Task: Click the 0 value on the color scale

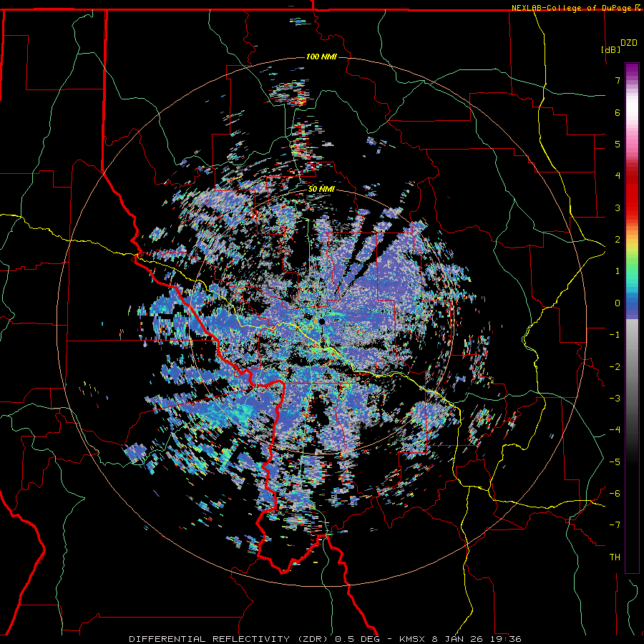Action: 618,303
